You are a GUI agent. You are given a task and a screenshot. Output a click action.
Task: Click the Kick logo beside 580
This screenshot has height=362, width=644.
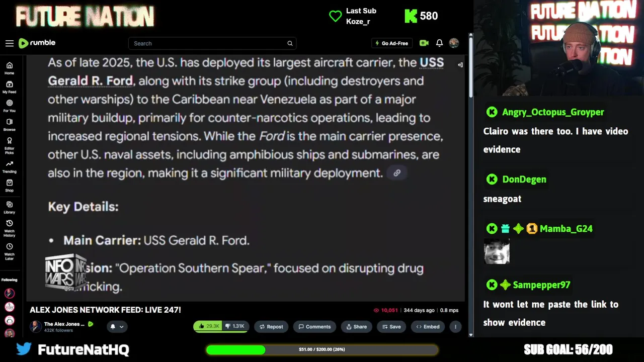pyautogui.click(x=411, y=16)
